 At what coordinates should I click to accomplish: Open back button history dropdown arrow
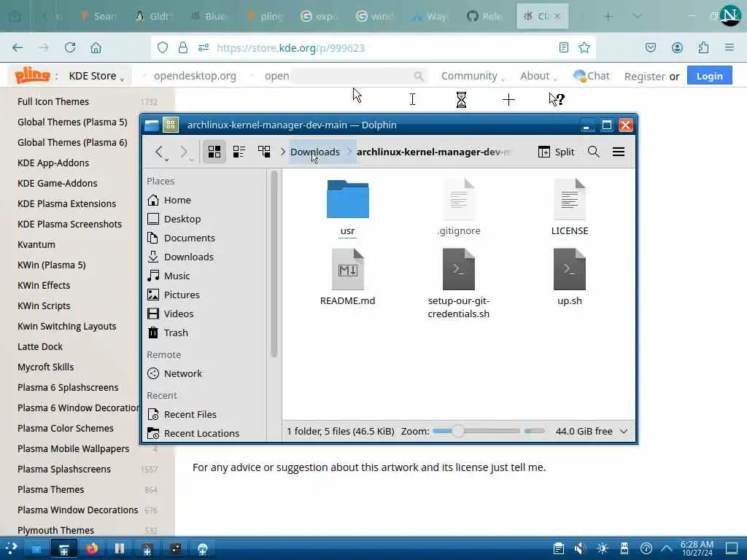point(167,160)
